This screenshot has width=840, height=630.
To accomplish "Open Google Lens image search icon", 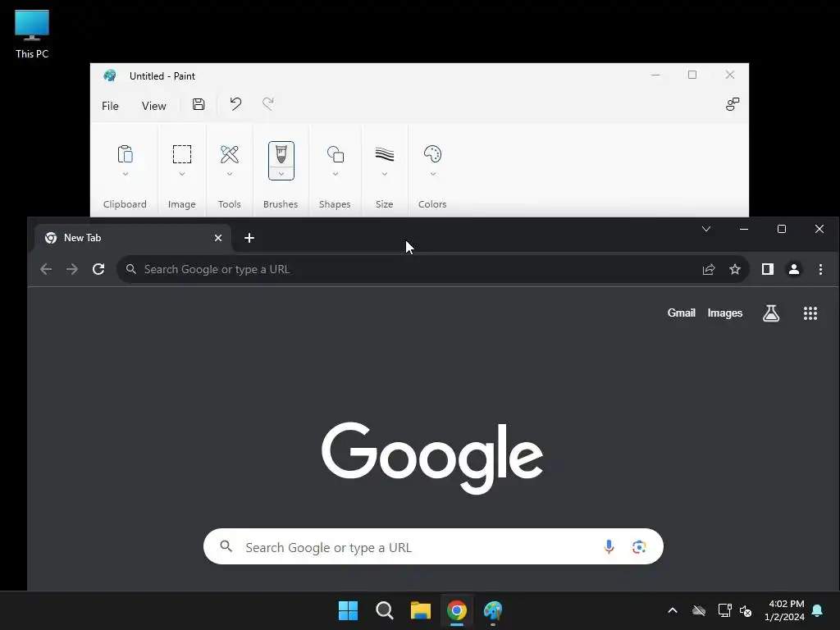I will coord(639,546).
